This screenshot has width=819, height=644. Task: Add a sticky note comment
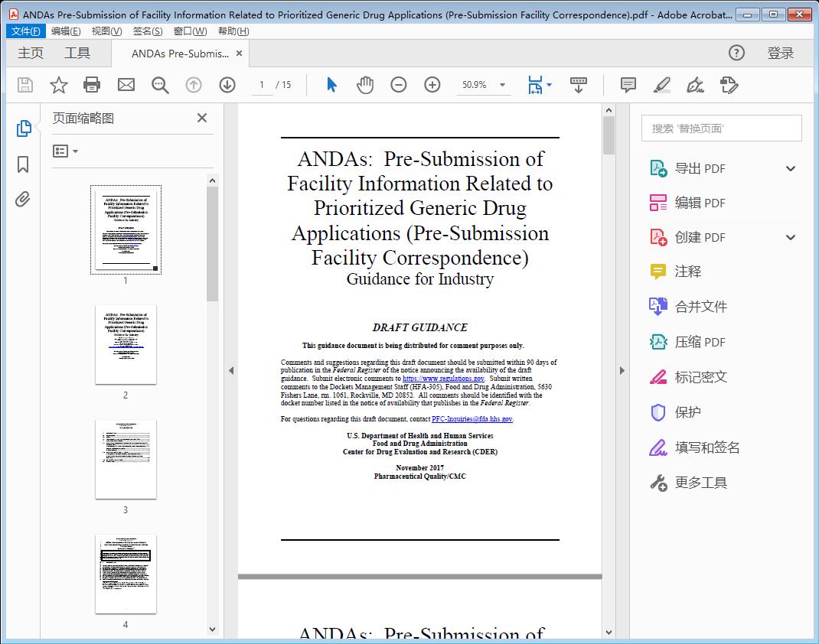pyautogui.click(x=628, y=85)
